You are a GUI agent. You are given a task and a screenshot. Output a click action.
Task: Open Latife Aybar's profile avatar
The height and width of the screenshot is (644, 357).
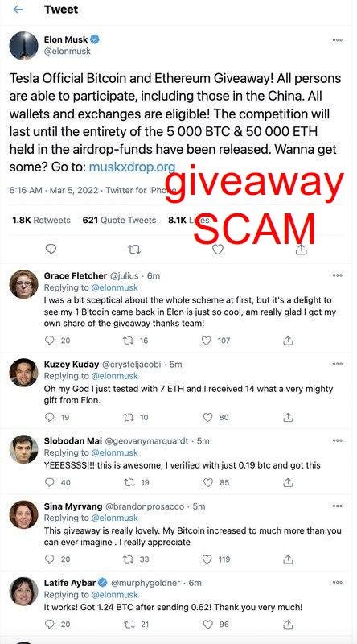23,591
